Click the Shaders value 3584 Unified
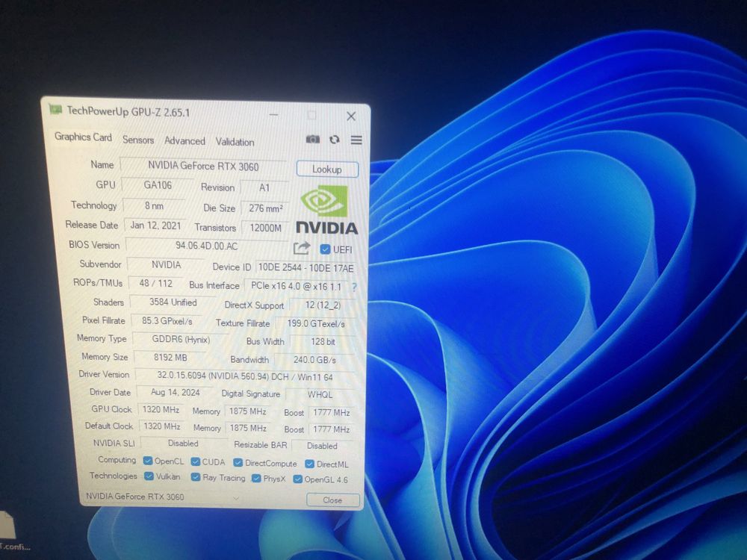This screenshot has width=747, height=560. 173,302
